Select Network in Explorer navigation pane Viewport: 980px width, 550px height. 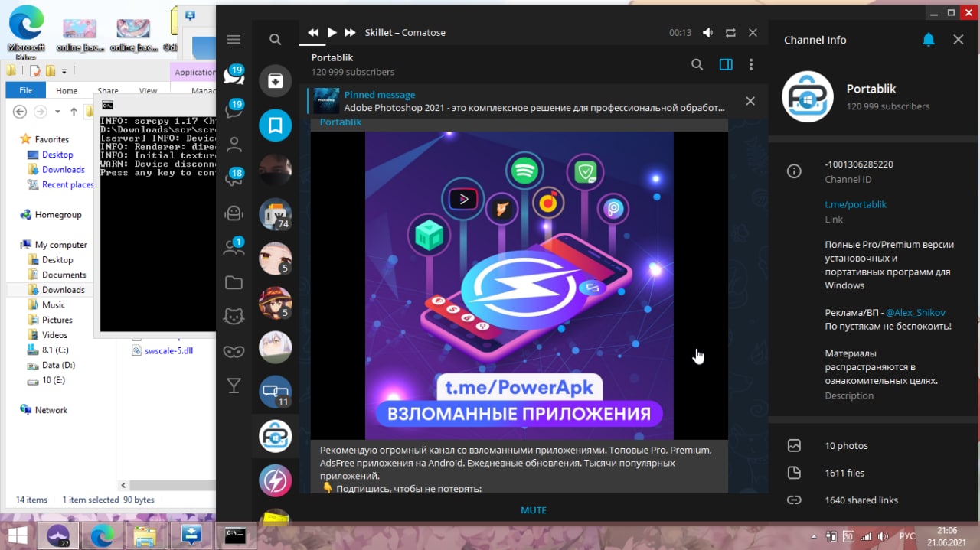click(x=51, y=410)
